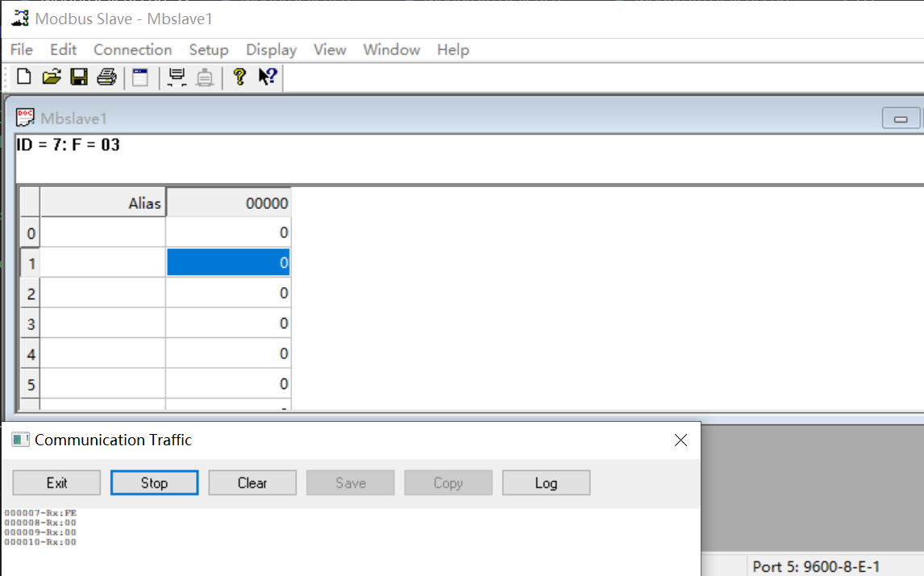
Task: Select register 4 value cell
Action: tap(228, 353)
